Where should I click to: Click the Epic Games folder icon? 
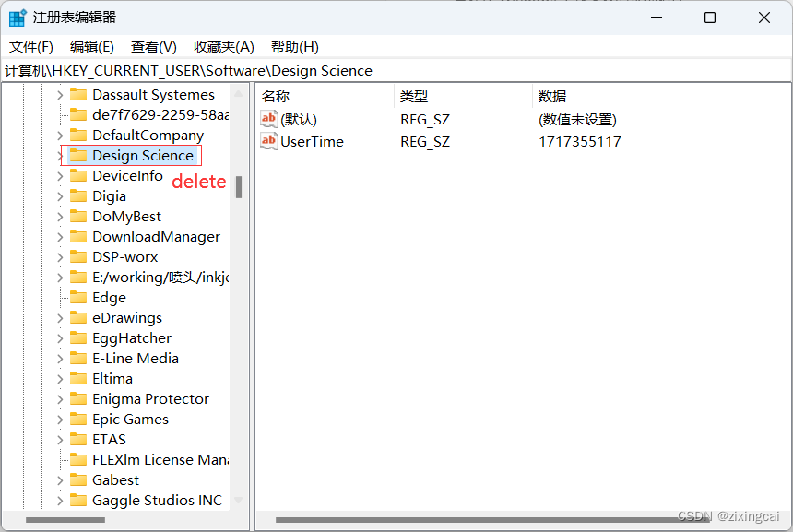pos(77,419)
